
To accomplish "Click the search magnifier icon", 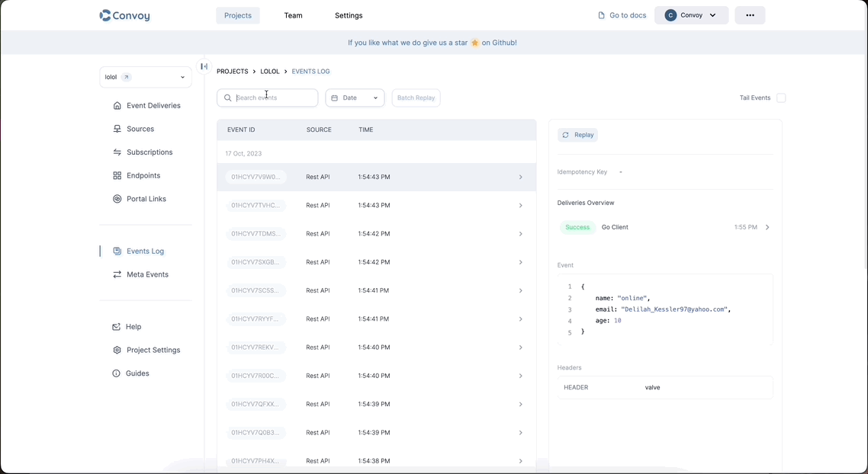I will coord(227,98).
